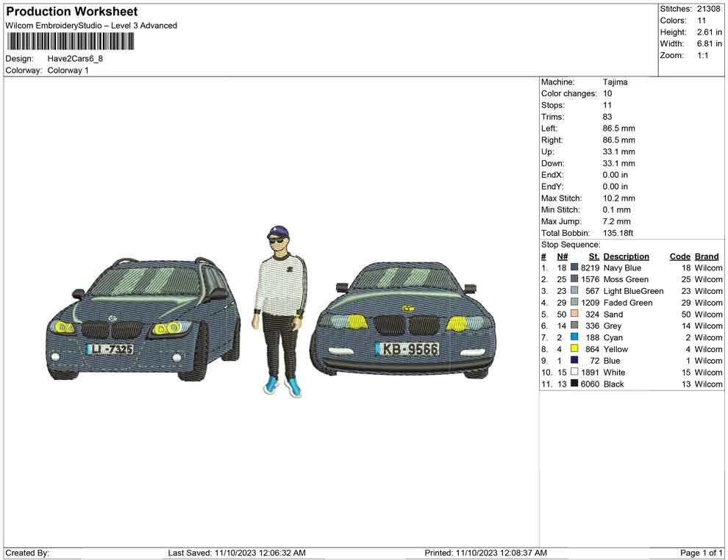Image resolution: width=728 pixels, height=560 pixels.
Task: Click the Cyan thread swatch
Action: (x=574, y=337)
